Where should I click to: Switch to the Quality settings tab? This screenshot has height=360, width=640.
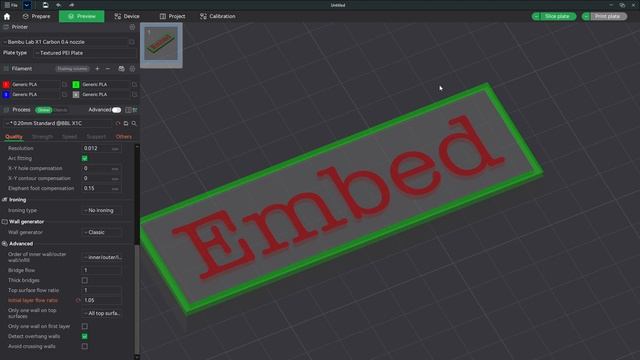(x=13, y=137)
